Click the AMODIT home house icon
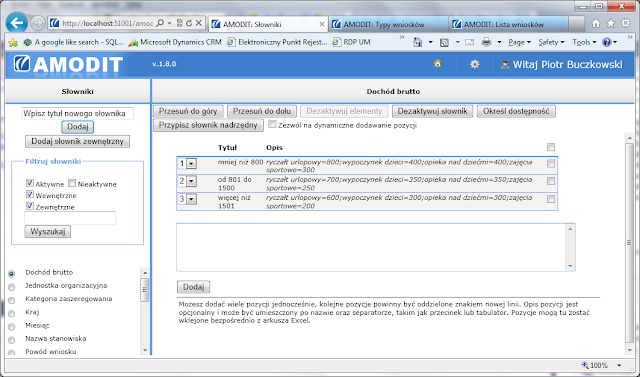This screenshot has height=377, width=640. click(x=438, y=63)
